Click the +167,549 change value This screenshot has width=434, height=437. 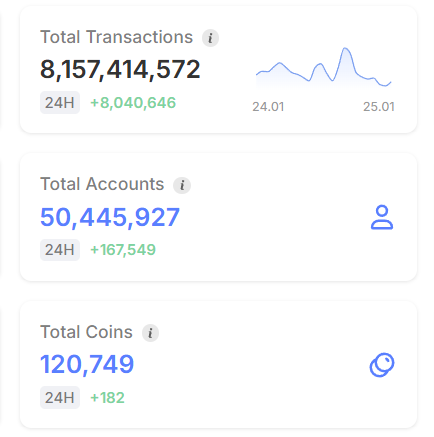click(x=123, y=250)
